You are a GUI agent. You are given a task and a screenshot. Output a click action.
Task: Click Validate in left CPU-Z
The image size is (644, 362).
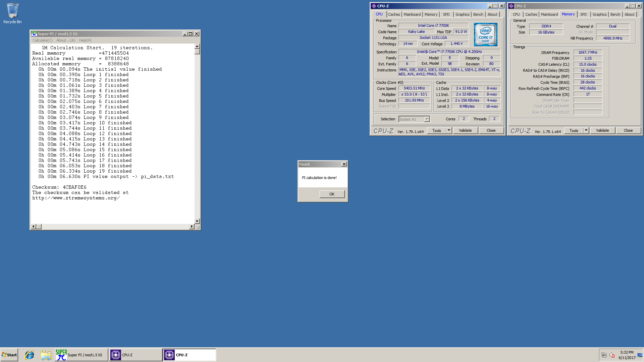[x=465, y=131]
